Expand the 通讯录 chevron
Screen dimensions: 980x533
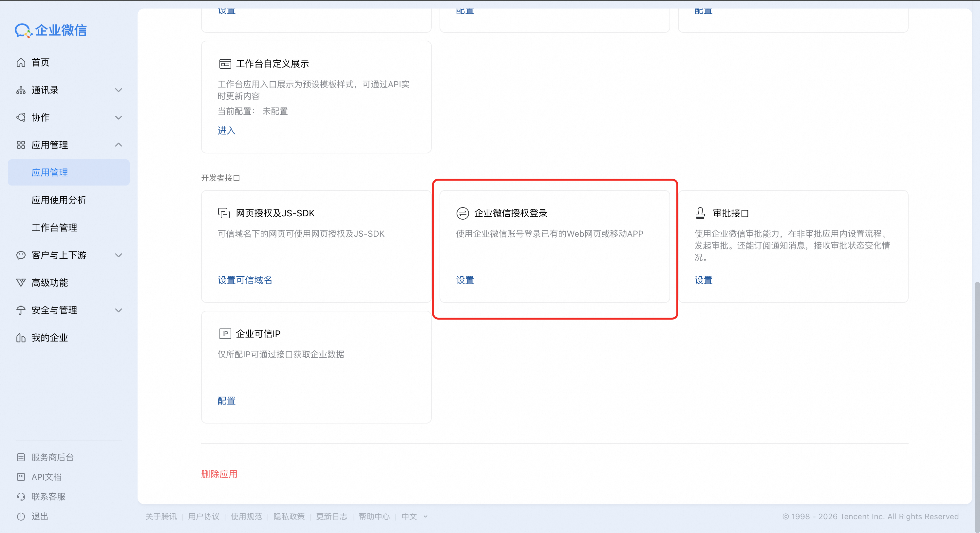[x=119, y=90]
